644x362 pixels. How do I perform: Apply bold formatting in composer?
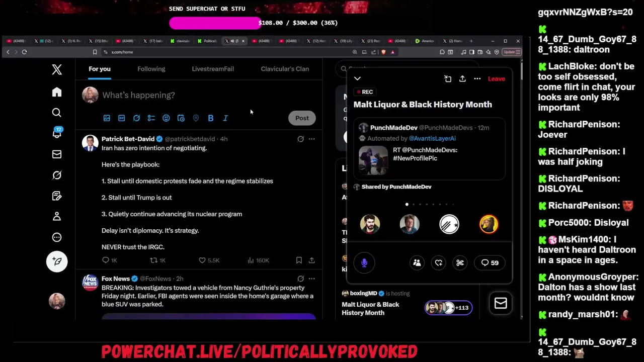[x=211, y=118]
